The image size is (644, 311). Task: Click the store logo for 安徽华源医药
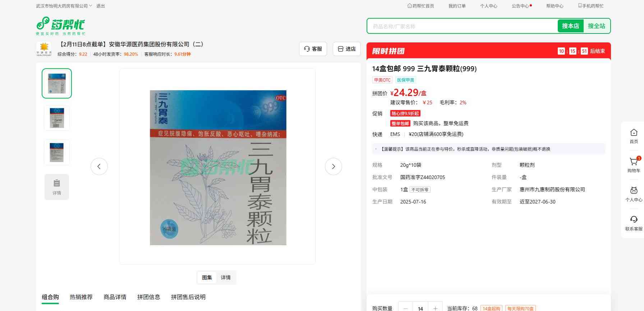click(44, 49)
